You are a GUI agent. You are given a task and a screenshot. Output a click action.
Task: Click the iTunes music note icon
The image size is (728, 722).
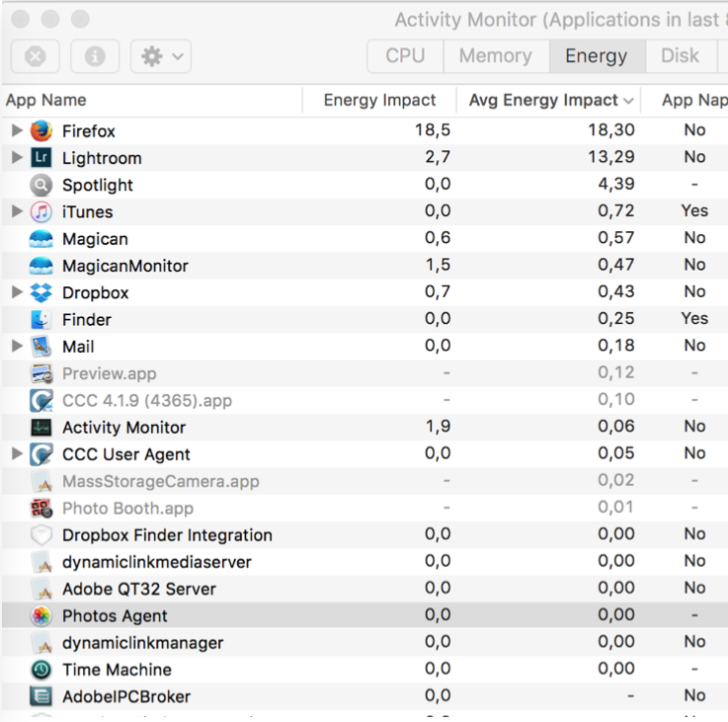(41, 211)
